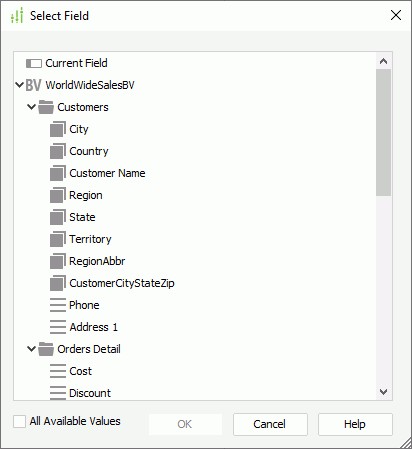This screenshot has height=449, width=412.
Task: Click the scrollbar up arrow
Action: click(383, 61)
